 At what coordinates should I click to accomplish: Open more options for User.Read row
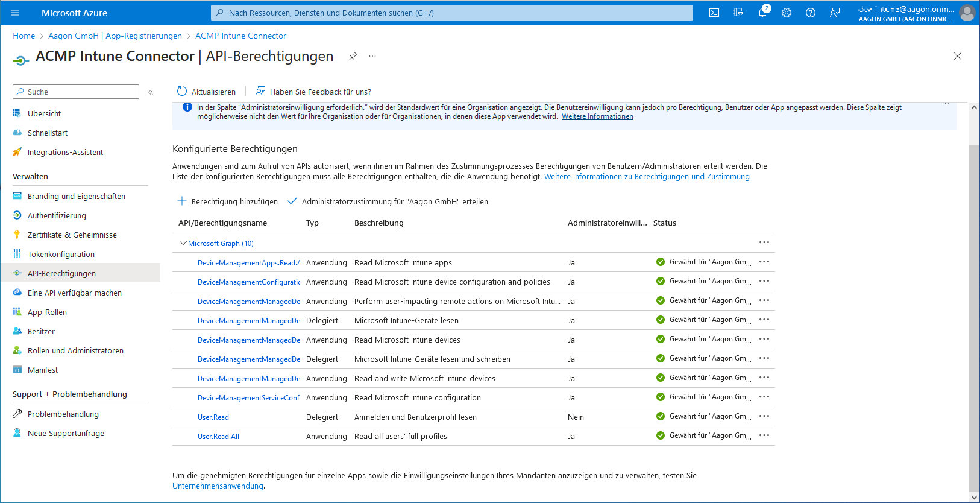coord(764,416)
